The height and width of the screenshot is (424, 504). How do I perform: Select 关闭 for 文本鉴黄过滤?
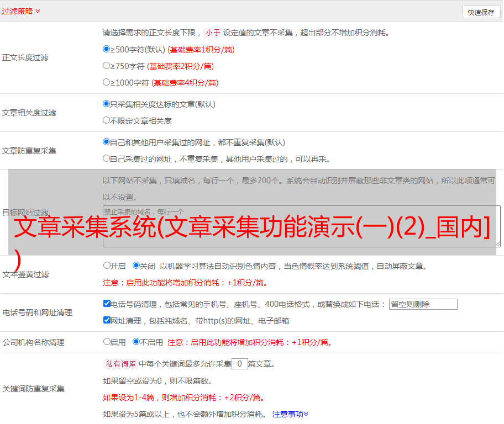pos(136,266)
